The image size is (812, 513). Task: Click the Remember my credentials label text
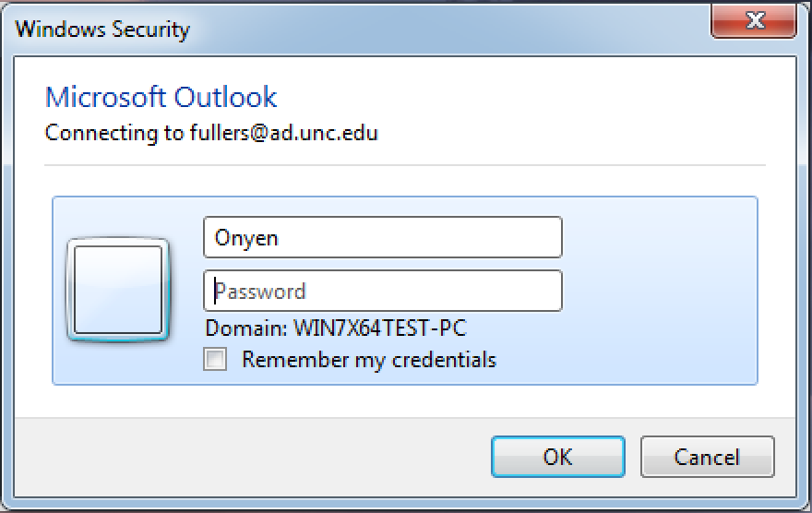tap(369, 360)
